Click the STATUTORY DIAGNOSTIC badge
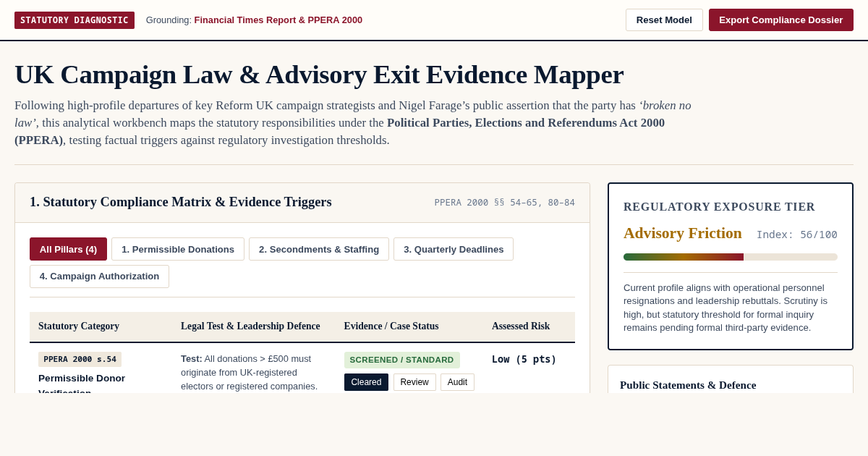868x456 pixels. click(75, 20)
